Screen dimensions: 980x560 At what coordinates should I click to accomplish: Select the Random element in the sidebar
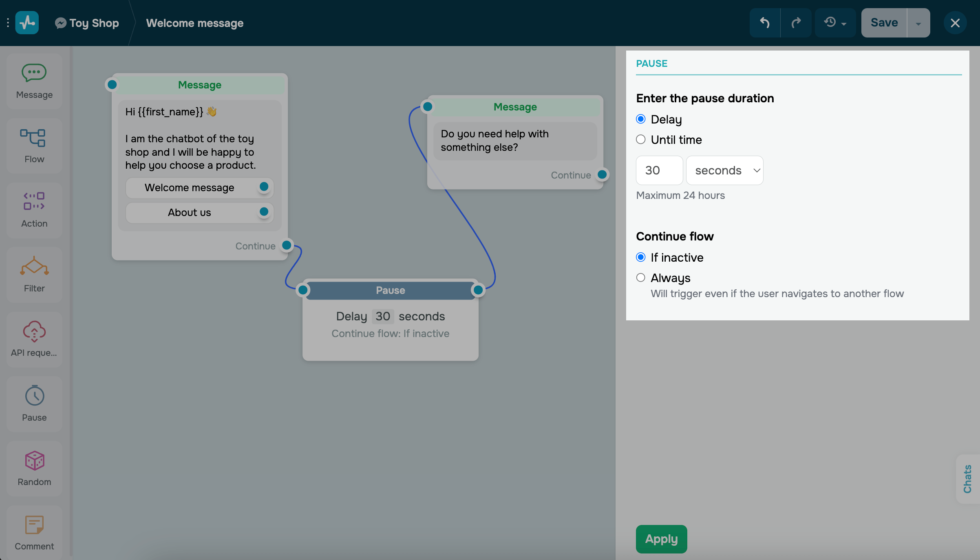point(34,469)
